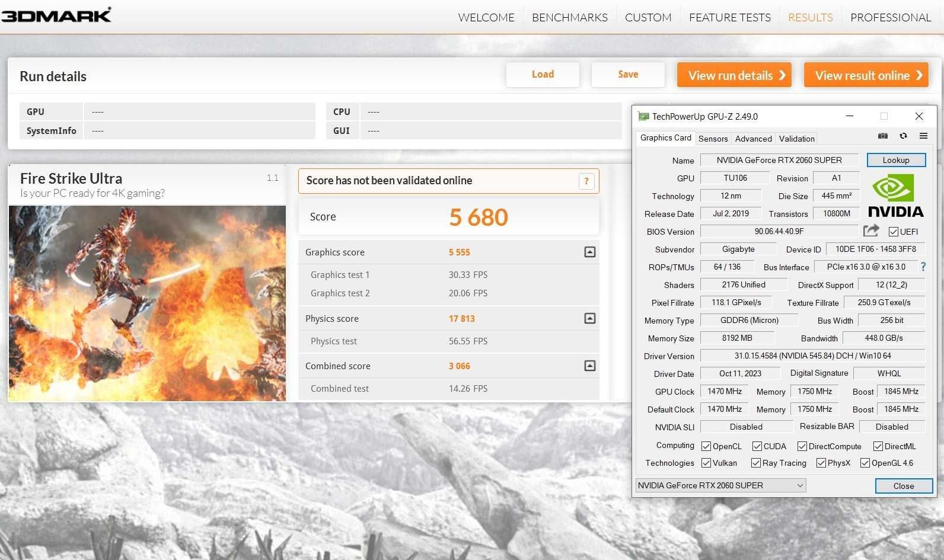Click the BIOS Version field 90.06.44.40.9F

tap(779, 231)
